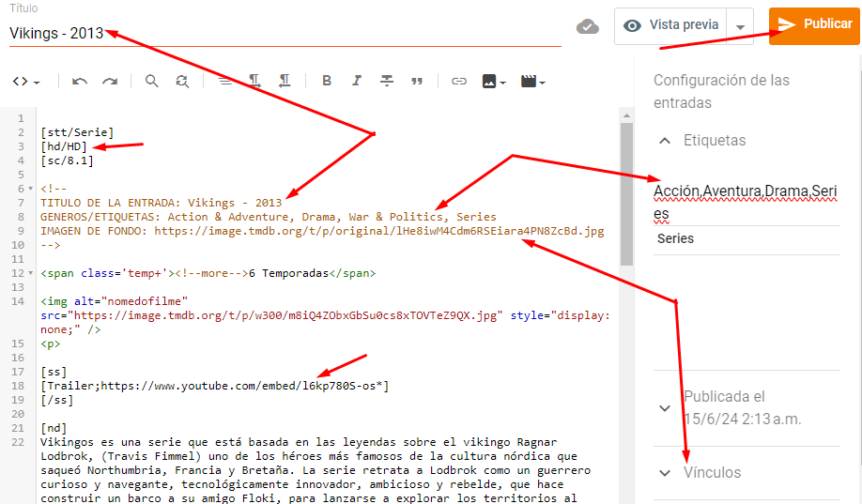Viewport: 862px width, 504px height.
Task: Insert a hyperlink
Action: (x=459, y=82)
